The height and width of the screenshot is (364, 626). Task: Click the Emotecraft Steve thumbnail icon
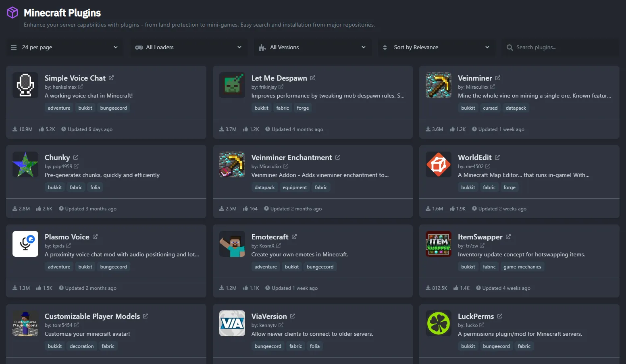[x=232, y=244]
